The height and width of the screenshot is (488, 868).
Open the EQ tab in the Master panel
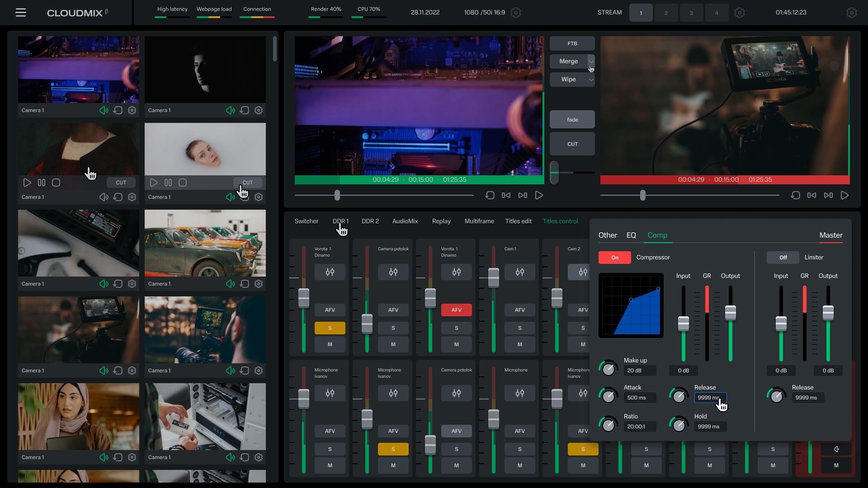pyautogui.click(x=631, y=235)
